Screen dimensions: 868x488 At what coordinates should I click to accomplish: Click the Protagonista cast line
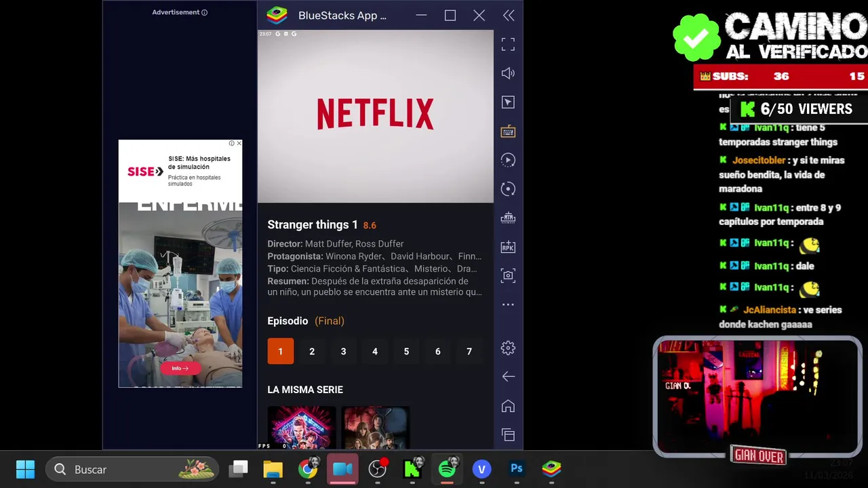click(374, 256)
